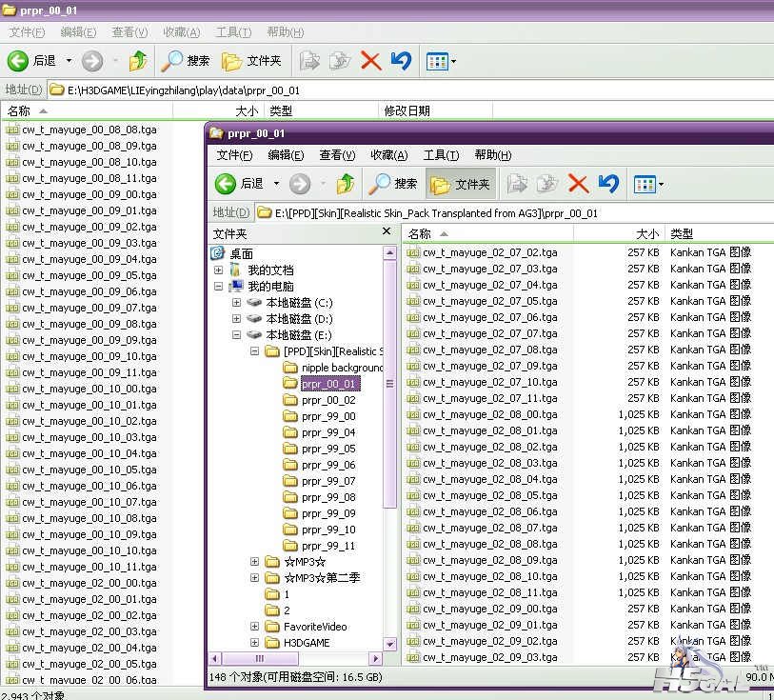Expand the H3DGAME folder node

pyautogui.click(x=255, y=642)
